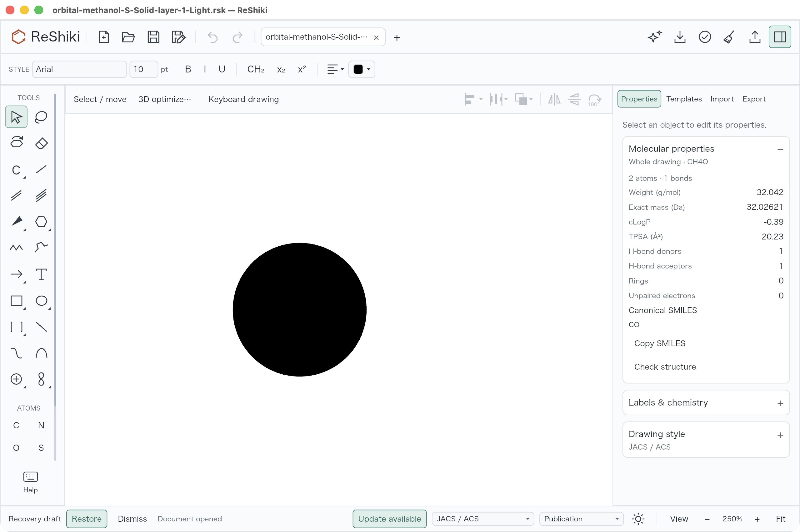Open the text alignment dropdown

pyautogui.click(x=335, y=69)
